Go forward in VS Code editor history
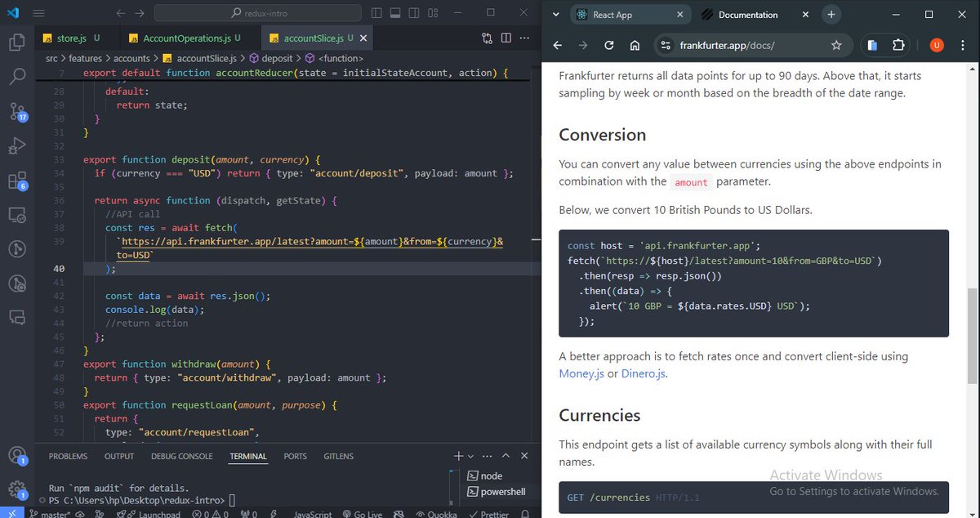 click(140, 14)
